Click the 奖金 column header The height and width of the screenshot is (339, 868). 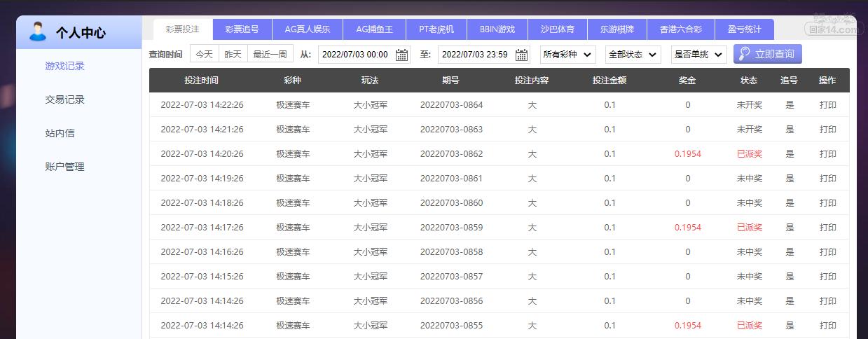click(687, 81)
